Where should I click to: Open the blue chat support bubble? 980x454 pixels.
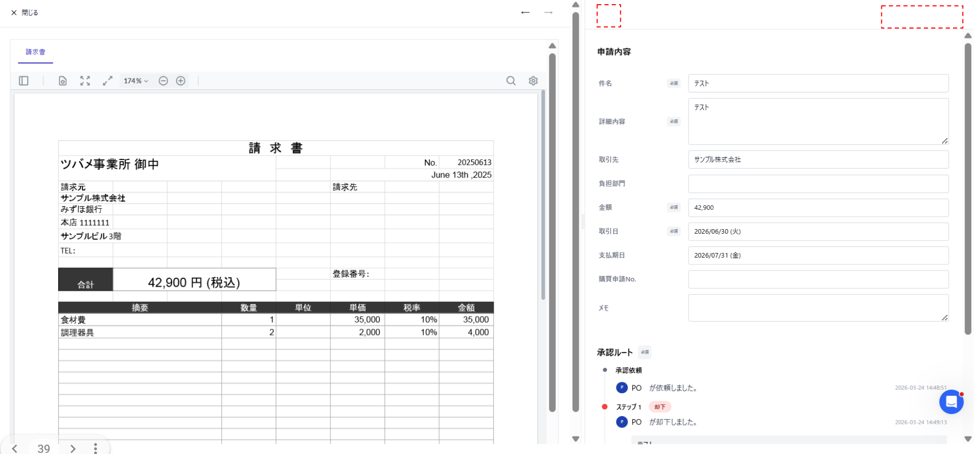(951, 402)
